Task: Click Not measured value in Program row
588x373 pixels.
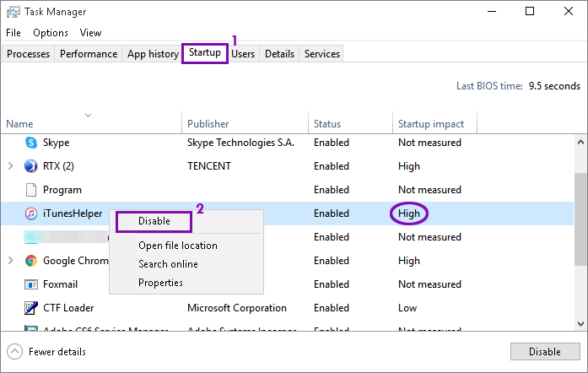Action: (x=429, y=190)
